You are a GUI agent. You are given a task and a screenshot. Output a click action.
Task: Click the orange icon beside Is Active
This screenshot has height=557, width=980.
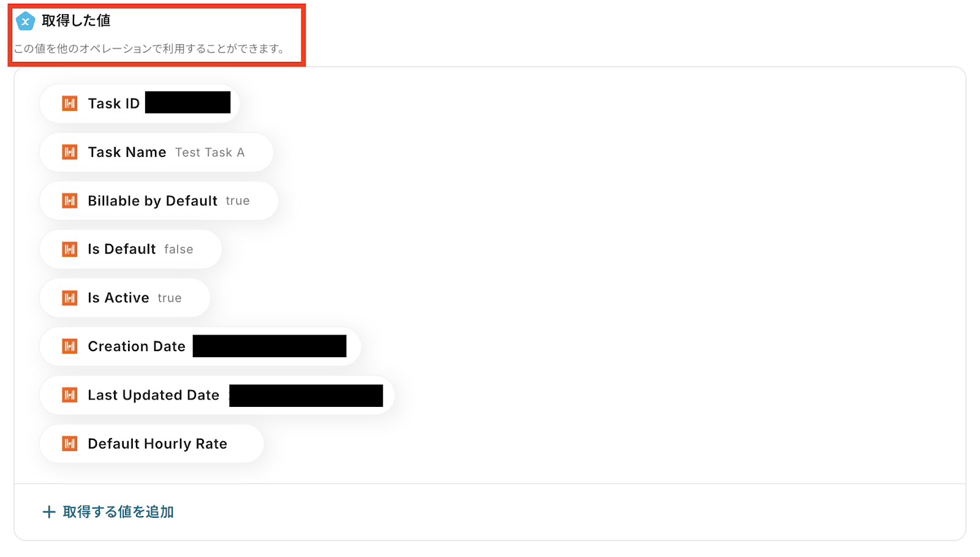70,298
